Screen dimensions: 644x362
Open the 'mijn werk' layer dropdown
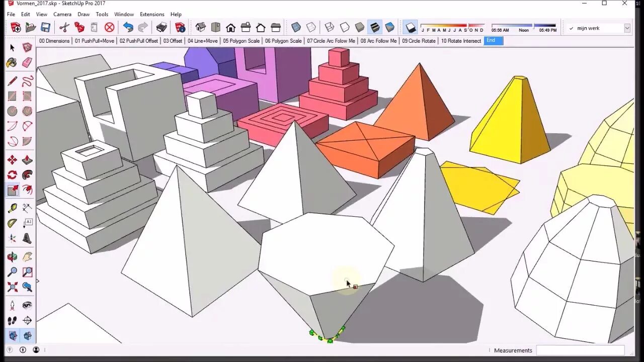(x=627, y=28)
